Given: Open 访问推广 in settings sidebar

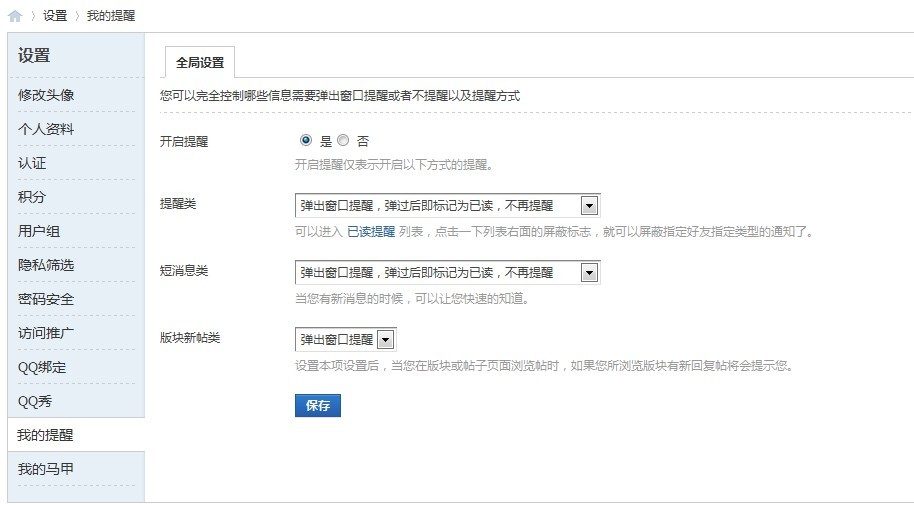Looking at the screenshot, I should coord(46,333).
